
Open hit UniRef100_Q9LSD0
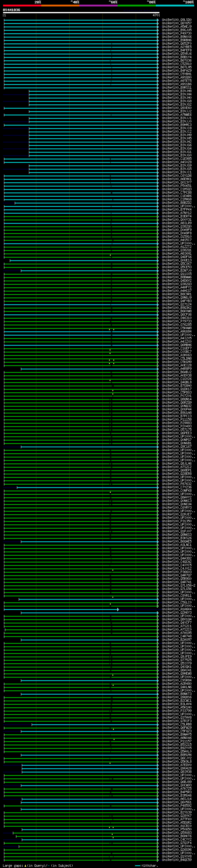177,20
